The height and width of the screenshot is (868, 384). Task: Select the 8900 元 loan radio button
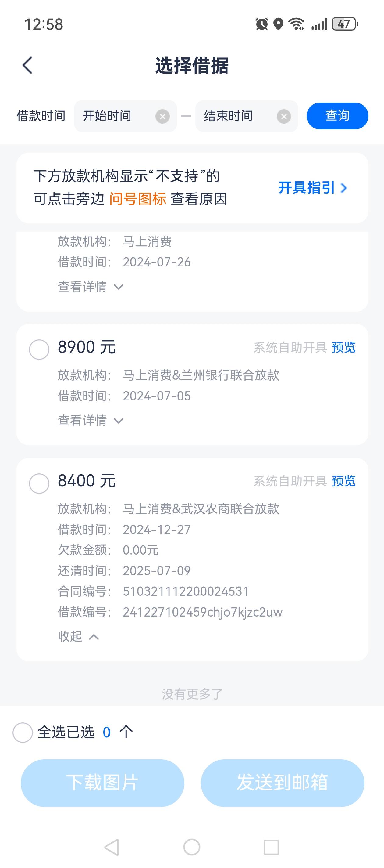[39, 349]
